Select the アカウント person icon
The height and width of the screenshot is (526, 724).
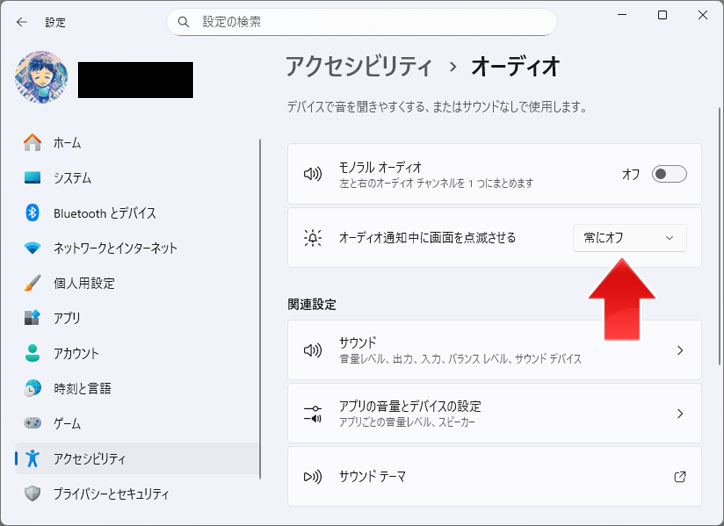click(x=33, y=353)
